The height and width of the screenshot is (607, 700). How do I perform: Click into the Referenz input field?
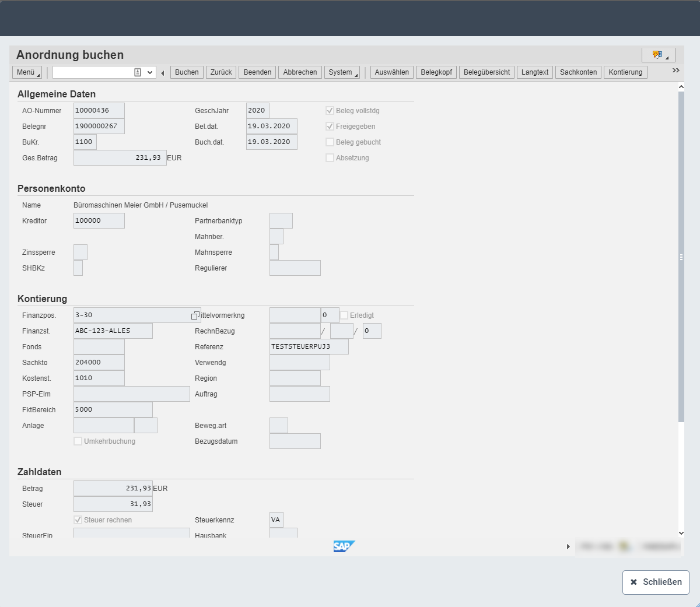pos(309,347)
